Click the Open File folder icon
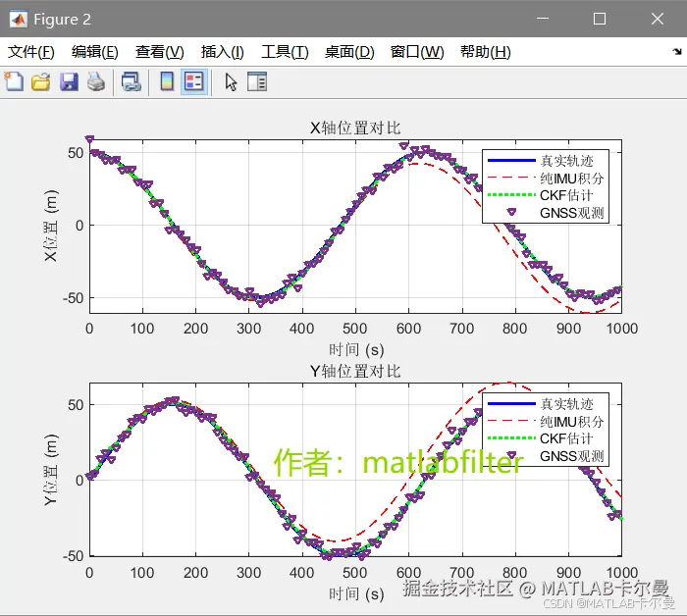 pos(41,81)
